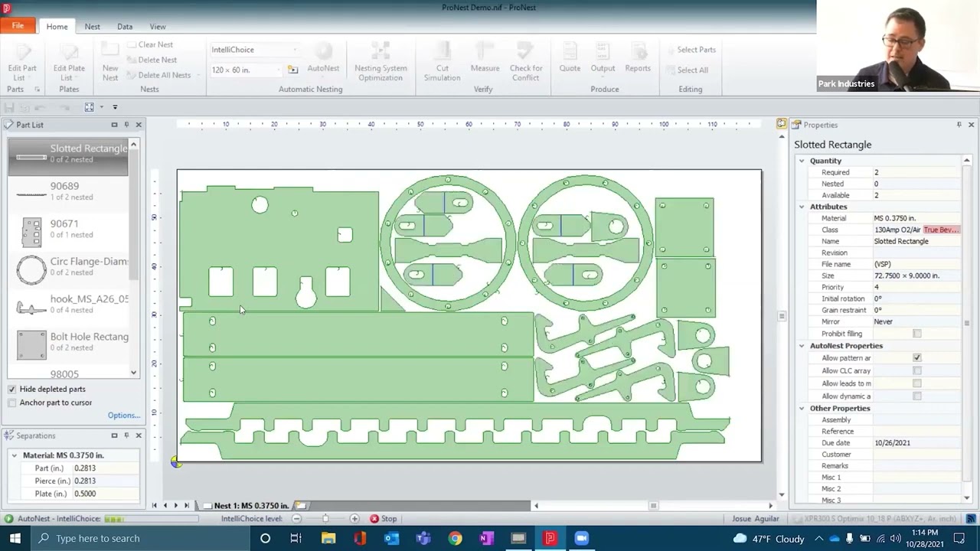Open the quick access toolbar customize arrow
This screenshot has height=551, width=980.
point(115,107)
